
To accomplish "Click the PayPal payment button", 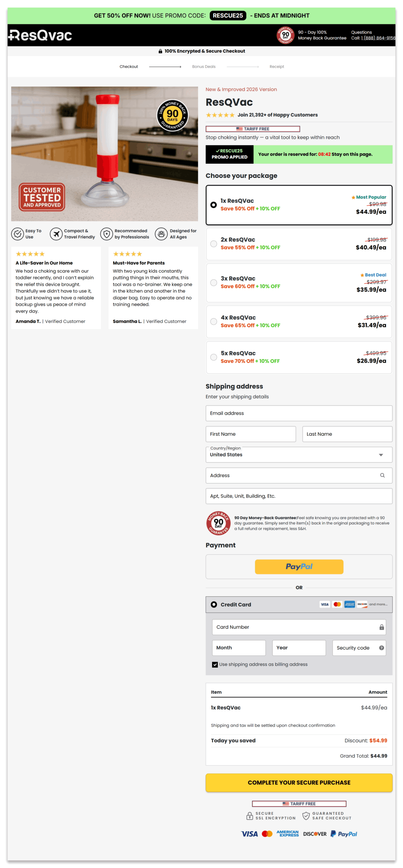I will (299, 567).
